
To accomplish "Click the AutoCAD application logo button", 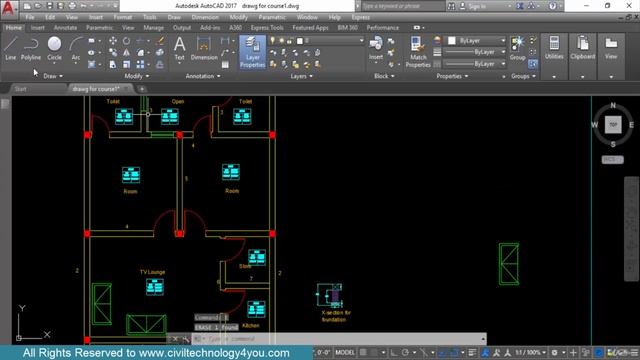I will click(8, 8).
